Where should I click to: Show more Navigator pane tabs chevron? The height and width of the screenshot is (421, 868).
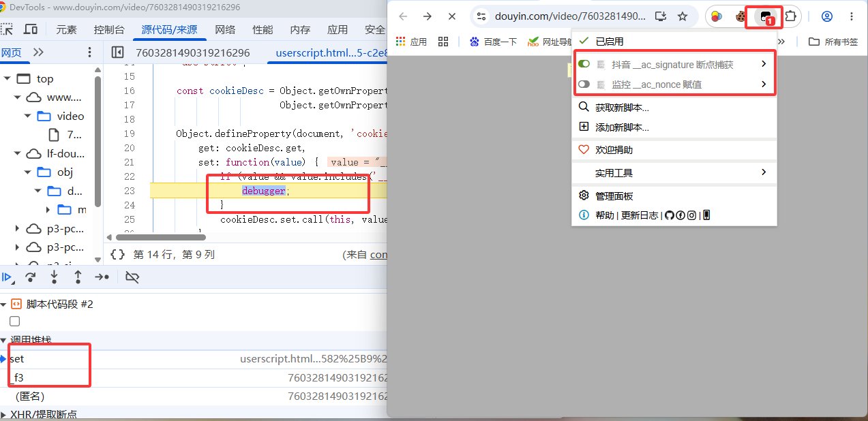pyautogui.click(x=38, y=52)
